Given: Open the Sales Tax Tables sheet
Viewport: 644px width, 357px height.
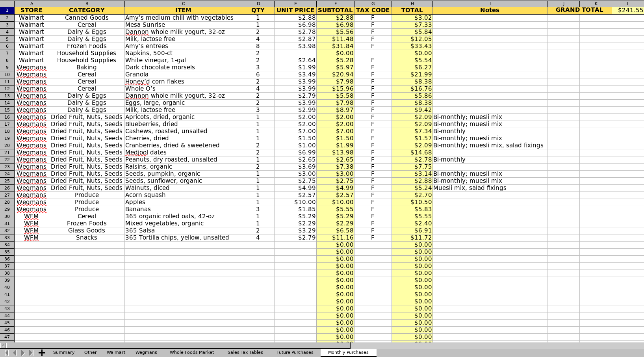Looking at the screenshot, I should [245, 352].
